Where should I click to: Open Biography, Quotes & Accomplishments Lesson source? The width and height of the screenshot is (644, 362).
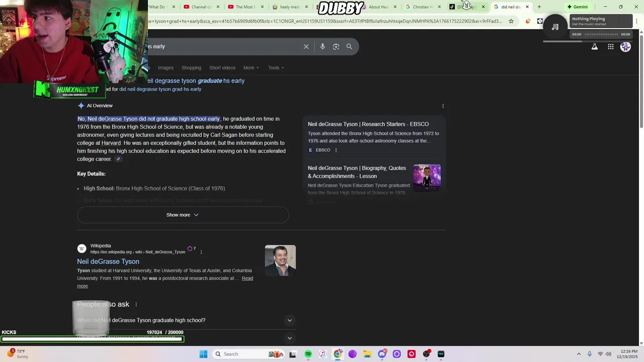pos(357,172)
